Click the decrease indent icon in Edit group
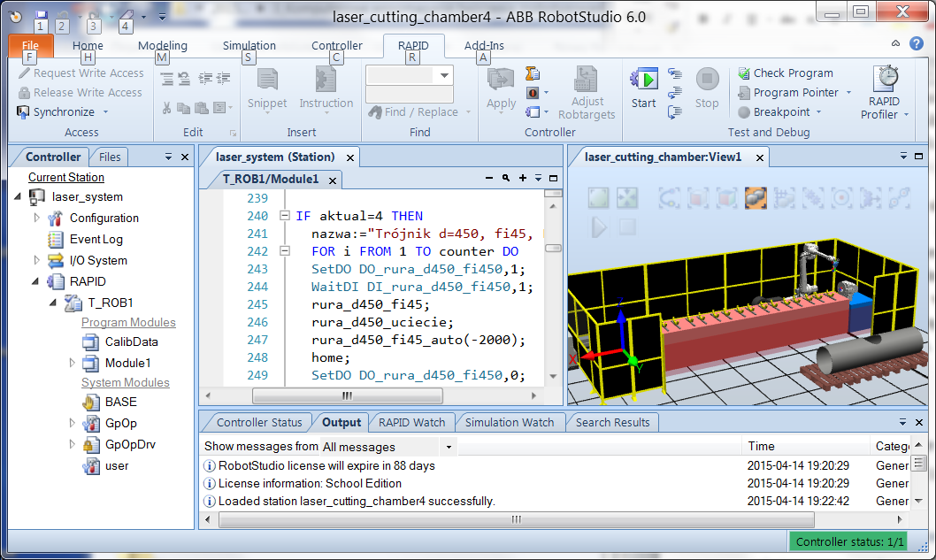Viewport: 936px width, 560px height. [x=223, y=78]
